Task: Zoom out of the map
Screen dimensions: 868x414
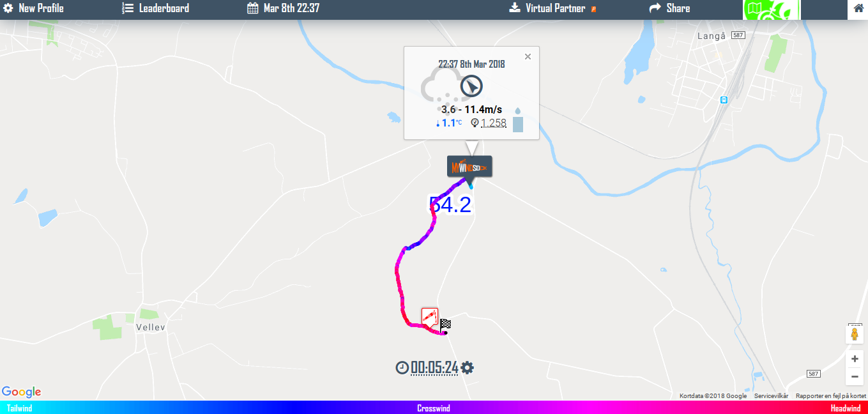Action: [x=855, y=376]
